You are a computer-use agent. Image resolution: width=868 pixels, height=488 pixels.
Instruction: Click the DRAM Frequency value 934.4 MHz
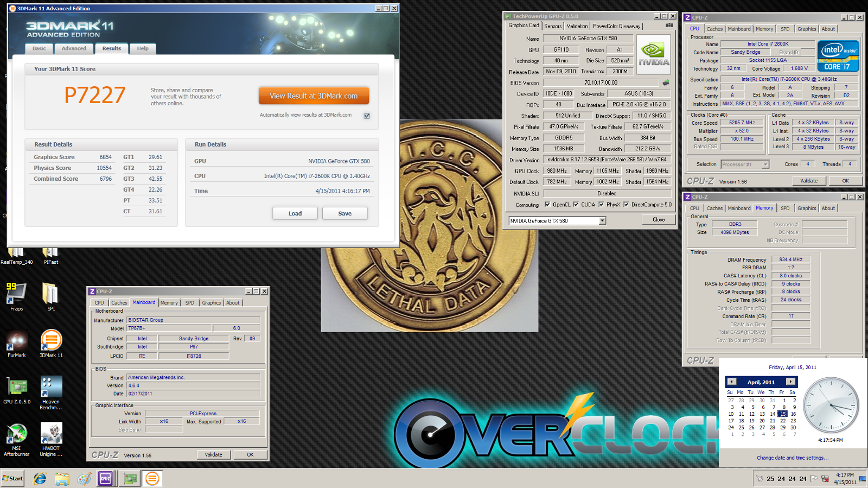[x=790, y=259]
